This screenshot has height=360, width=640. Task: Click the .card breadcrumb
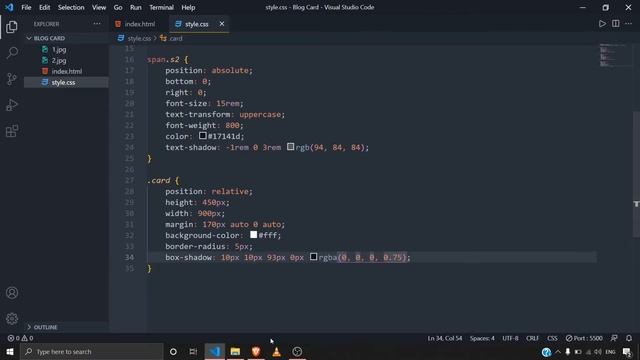[x=176, y=38]
